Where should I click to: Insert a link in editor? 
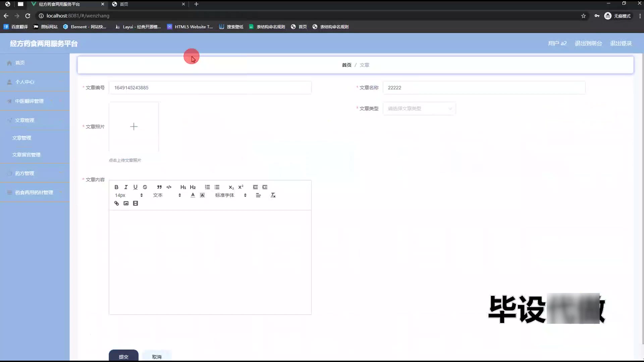116,203
